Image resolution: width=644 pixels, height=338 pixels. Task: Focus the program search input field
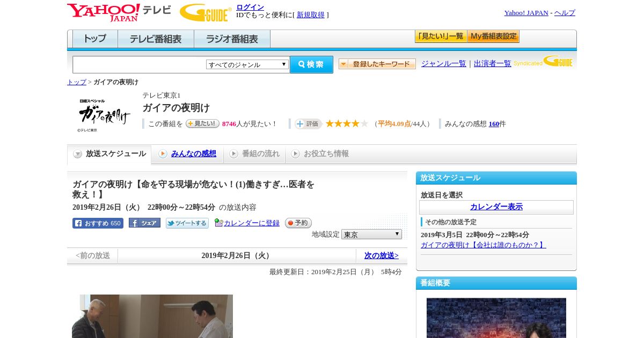[x=140, y=64]
